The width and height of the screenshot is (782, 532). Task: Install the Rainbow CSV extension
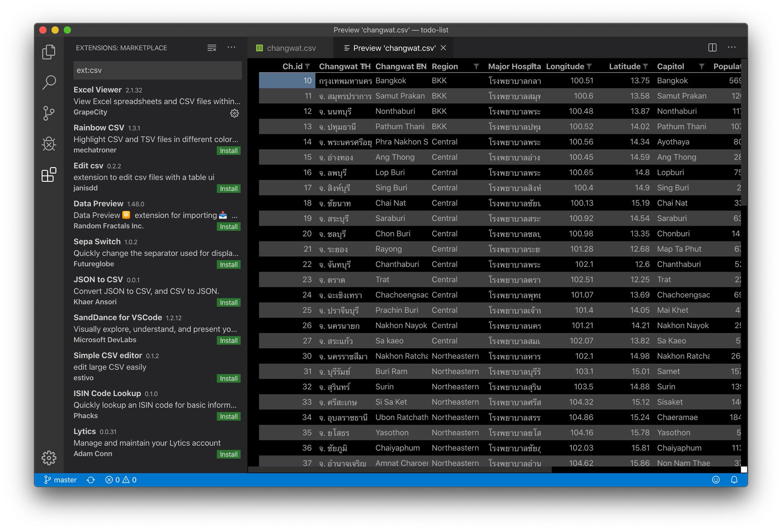point(229,151)
